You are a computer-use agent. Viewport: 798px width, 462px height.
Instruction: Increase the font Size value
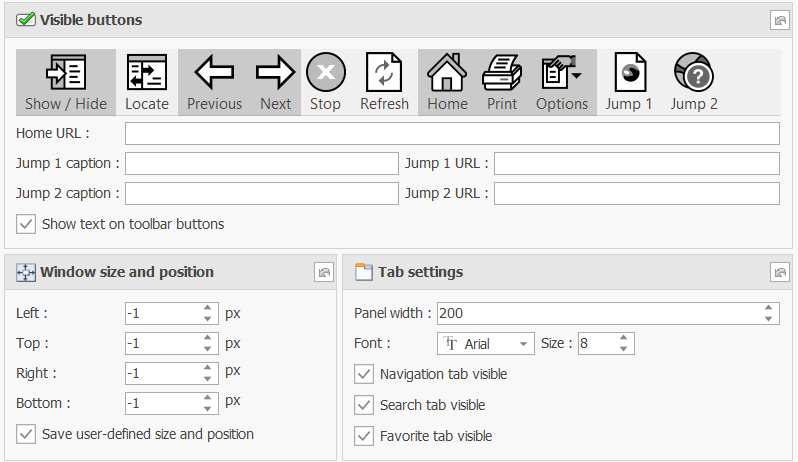pos(623,338)
